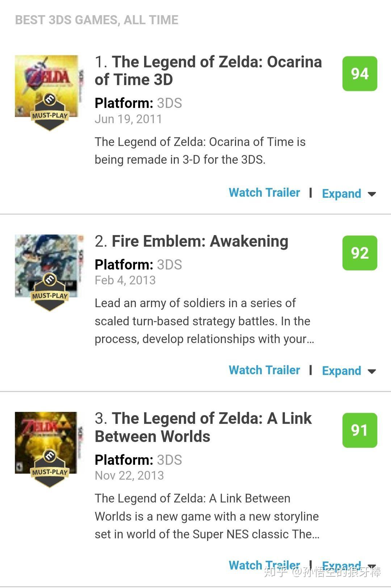This screenshot has width=391, height=588.
Task: Click the 91 Metascore badge
Action: (x=360, y=430)
